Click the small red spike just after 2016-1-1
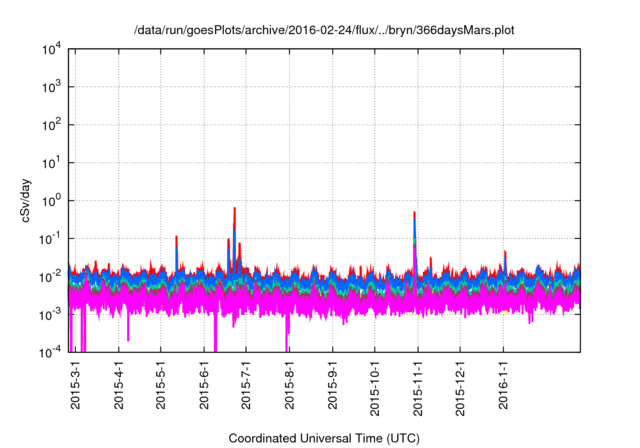 pyautogui.click(x=505, y=254)
